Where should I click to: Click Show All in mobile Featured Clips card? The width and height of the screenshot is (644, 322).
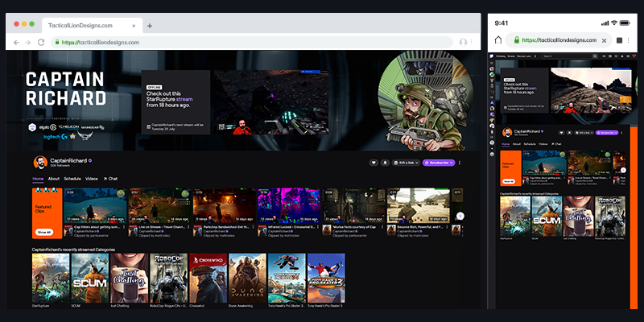coord(509,180)
